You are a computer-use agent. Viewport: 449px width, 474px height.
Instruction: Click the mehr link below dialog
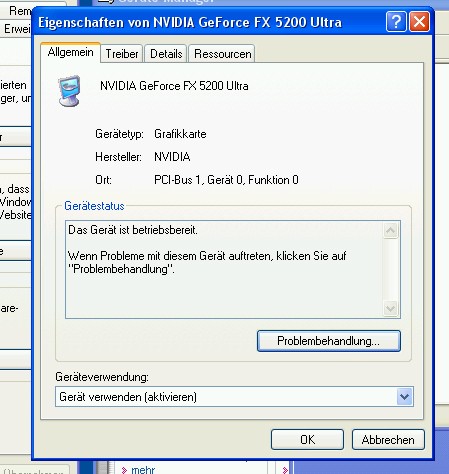(143, 470)
